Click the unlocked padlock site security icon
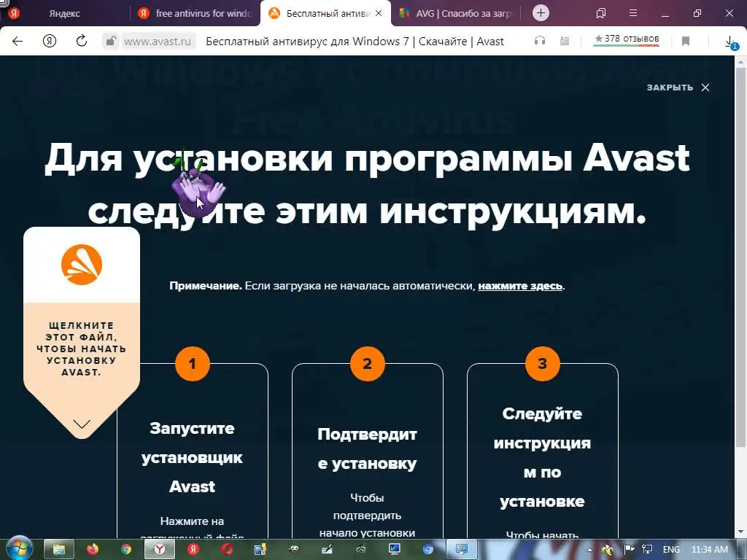Viewport: 747px width, 560px height. [x=111, y=41]
